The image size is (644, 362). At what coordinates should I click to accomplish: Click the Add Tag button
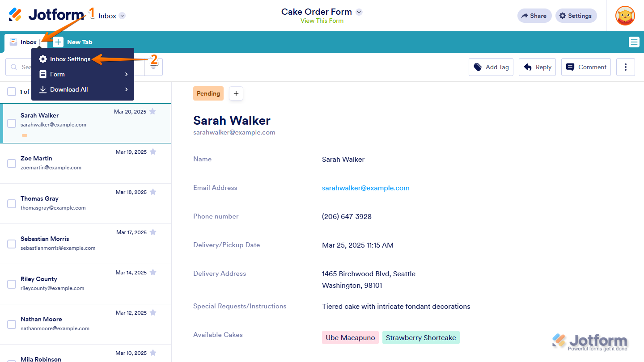(491, 67)
